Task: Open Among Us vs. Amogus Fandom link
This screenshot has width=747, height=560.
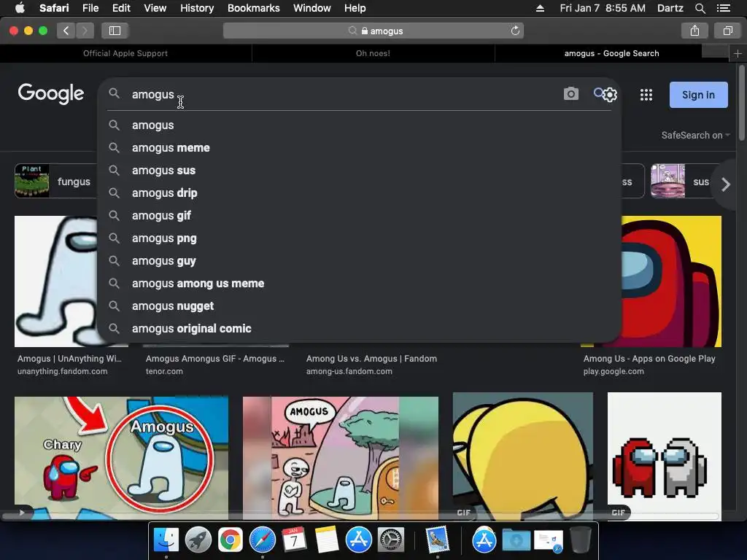Action: pos(371,365)
